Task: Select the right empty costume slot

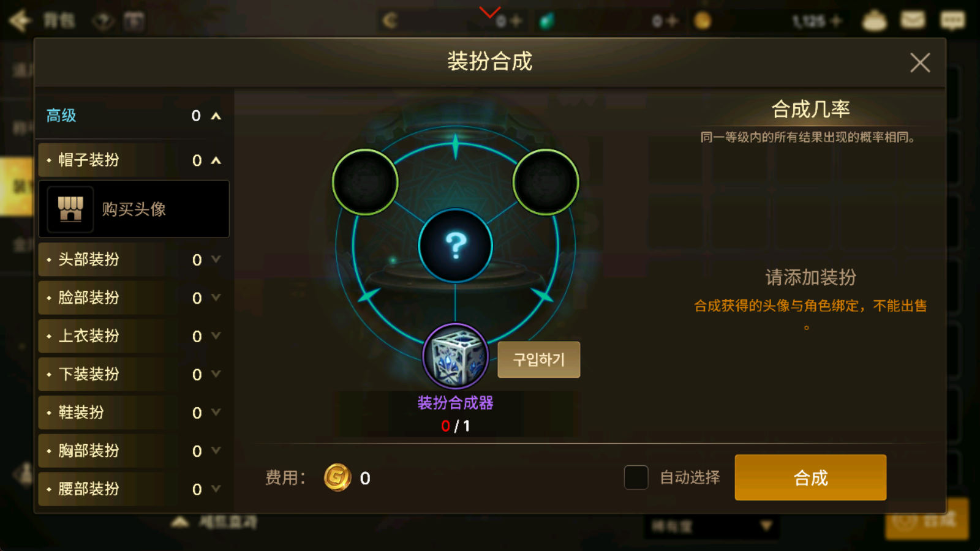Action: [545, 182]
